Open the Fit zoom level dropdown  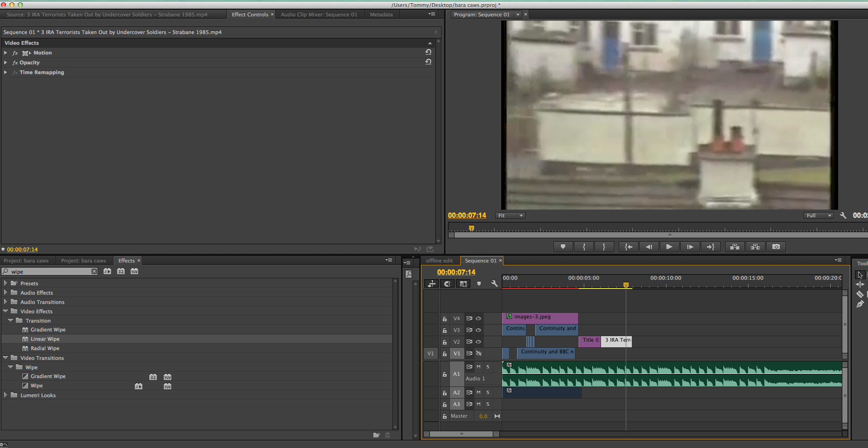point(510,215)
